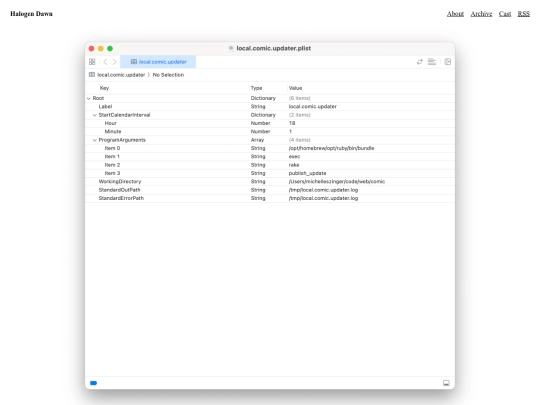Open the editor options lines icon

(432, 62)
